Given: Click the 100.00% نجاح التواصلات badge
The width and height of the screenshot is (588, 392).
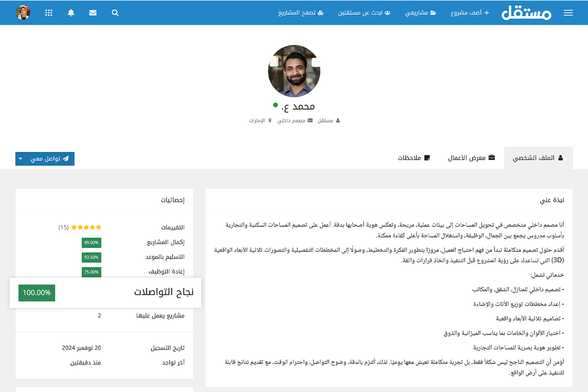Looking at the screenshot, I should [x=37, y=293].
